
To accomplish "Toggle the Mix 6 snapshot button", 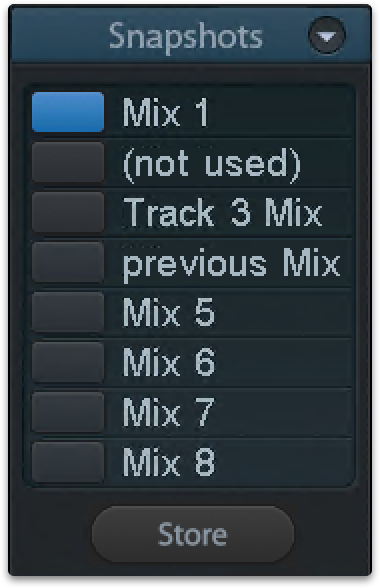I will [68, 362].
